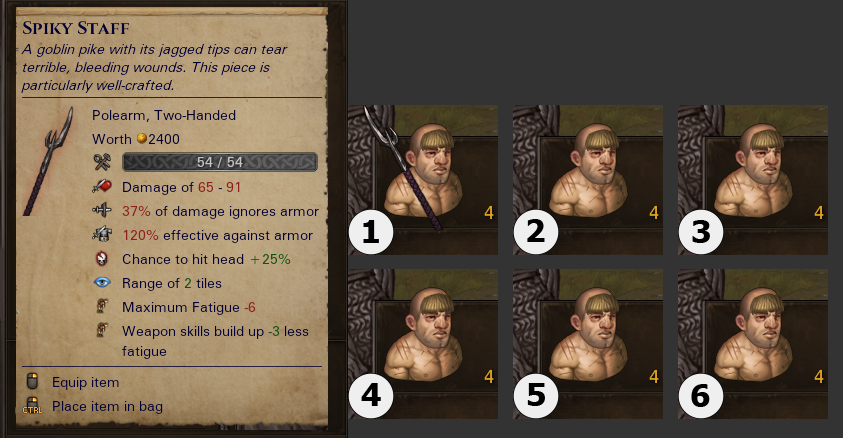
Task: Pick character portrait number 5
Action: tap(588, 344)
